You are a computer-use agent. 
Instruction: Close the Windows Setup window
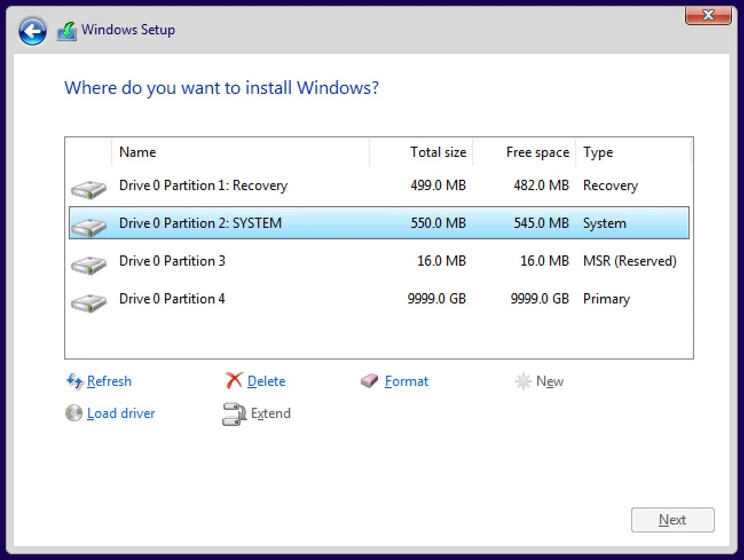[708, 15]
